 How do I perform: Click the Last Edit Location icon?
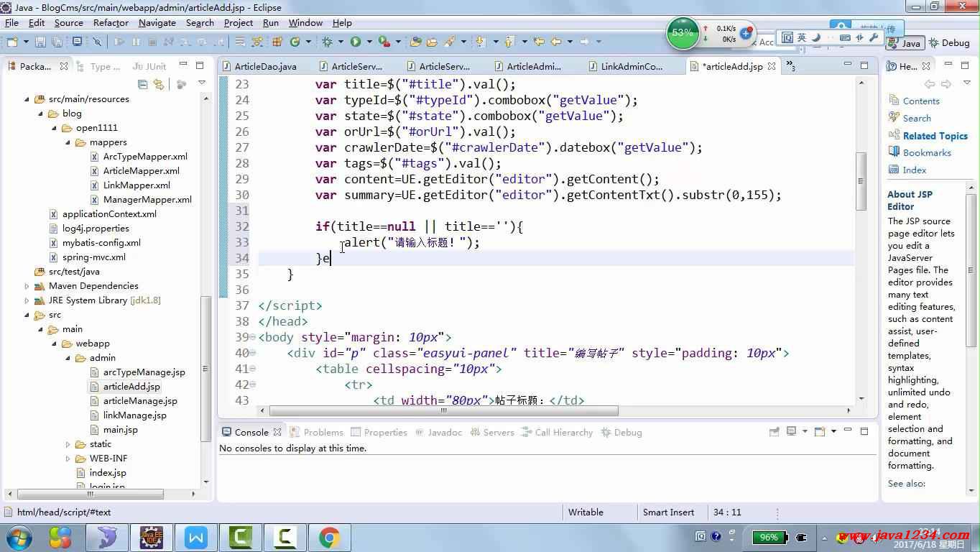point(538,42)
